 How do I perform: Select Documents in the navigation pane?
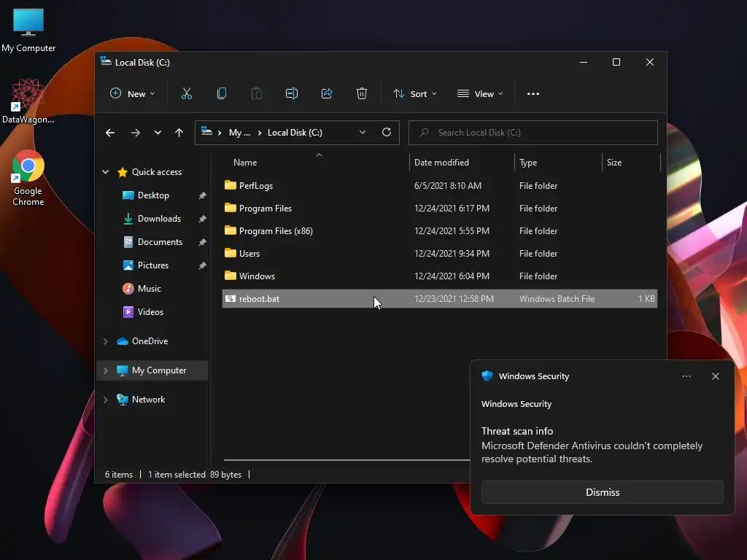point(160,242)
